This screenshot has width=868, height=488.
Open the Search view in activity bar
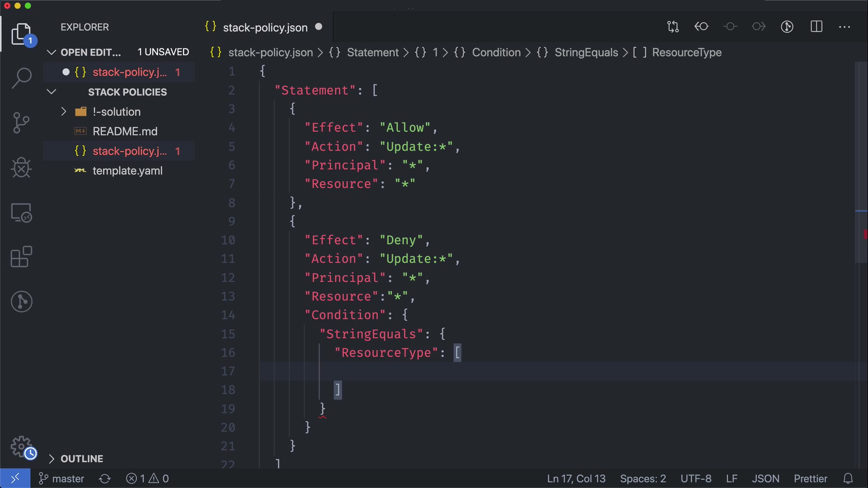(x=21, y=78)
